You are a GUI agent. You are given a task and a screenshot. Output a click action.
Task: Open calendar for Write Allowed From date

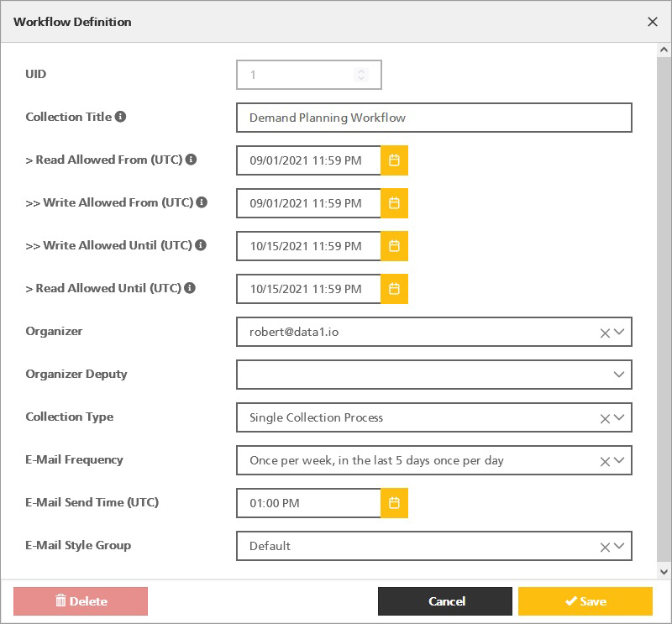(394, 203)
